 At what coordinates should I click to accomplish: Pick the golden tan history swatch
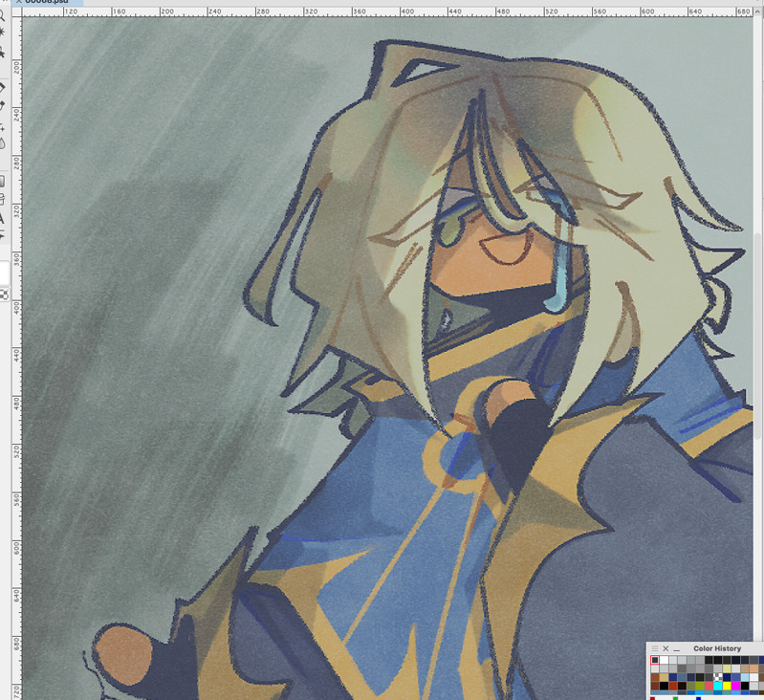665,677
